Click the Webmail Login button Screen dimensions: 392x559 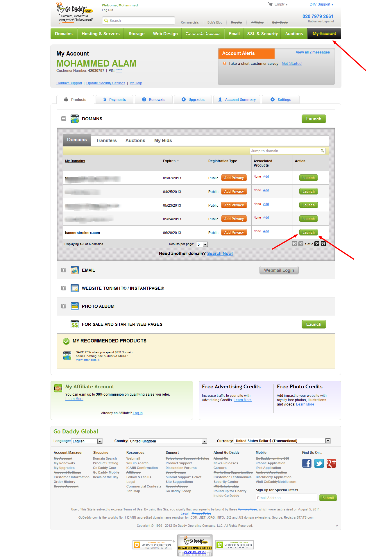point(279,270)
